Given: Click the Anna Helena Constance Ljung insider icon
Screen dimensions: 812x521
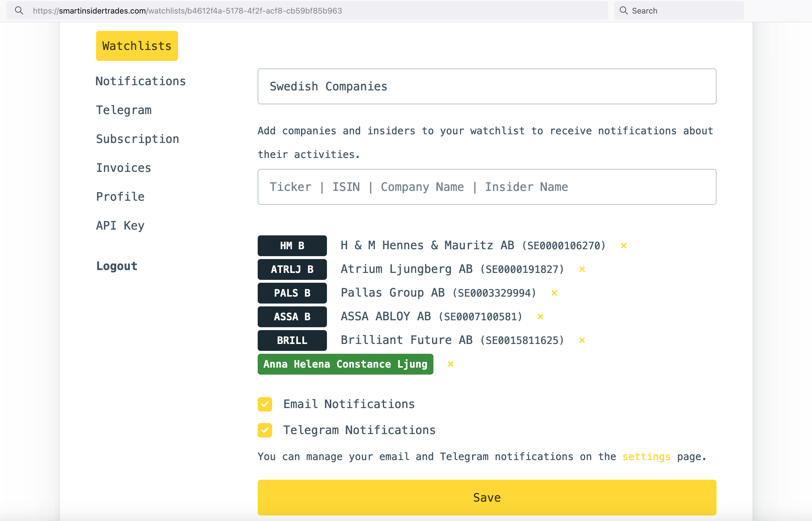Looking at the screenshot, I should tap(345, 364).
